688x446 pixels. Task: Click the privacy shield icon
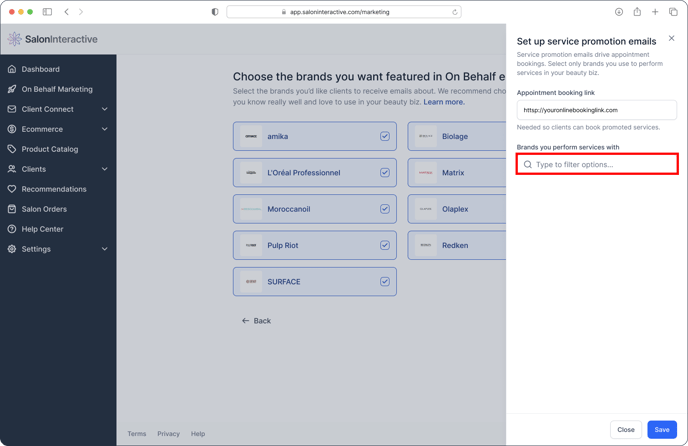[x=215, y=12]
